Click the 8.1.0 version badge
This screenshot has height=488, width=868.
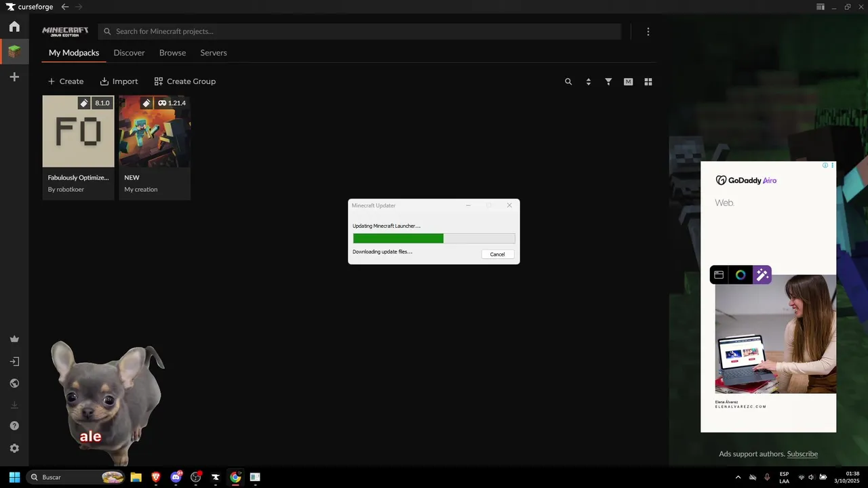pyautogui.click(x=102, y=103)
